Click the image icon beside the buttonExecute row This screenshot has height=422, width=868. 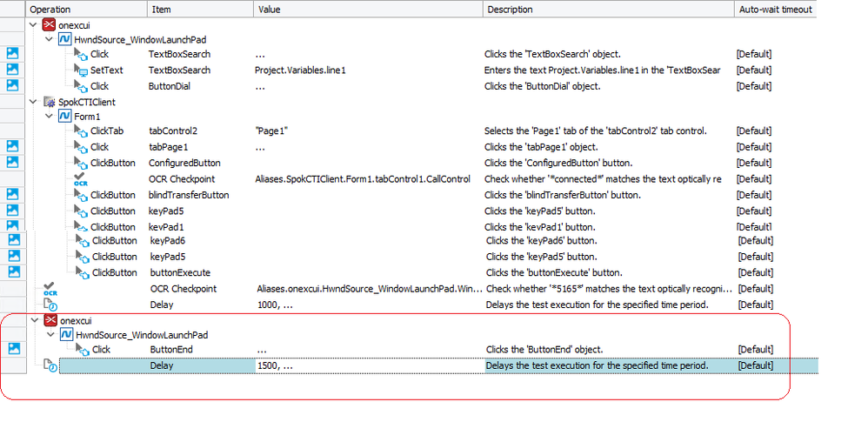14,272
